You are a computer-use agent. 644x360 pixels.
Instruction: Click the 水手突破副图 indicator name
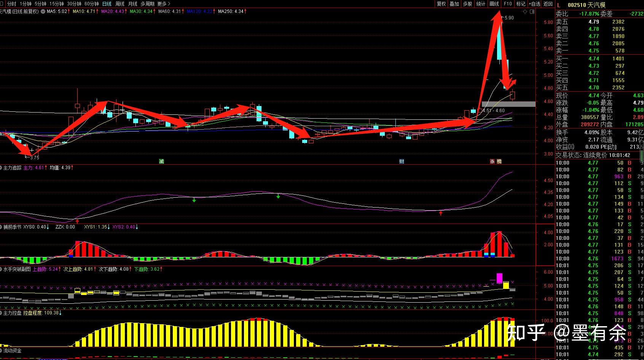click(17, 269)
